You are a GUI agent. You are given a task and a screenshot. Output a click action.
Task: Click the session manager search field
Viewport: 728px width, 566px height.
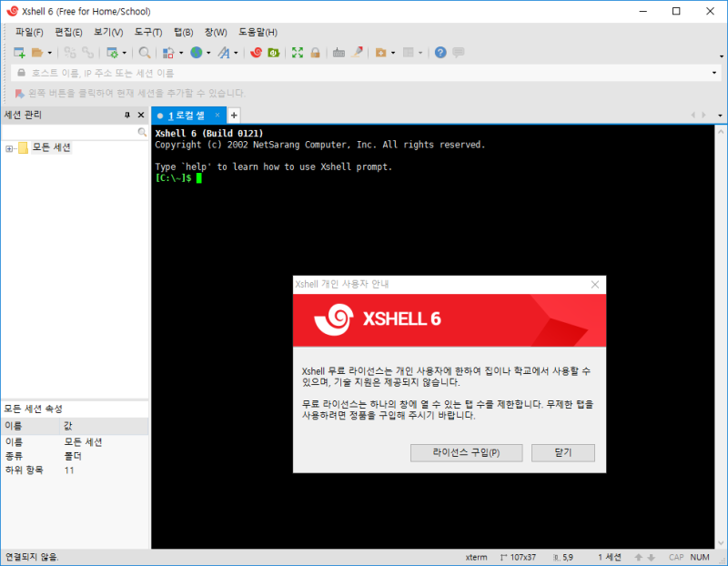point(69,132)
